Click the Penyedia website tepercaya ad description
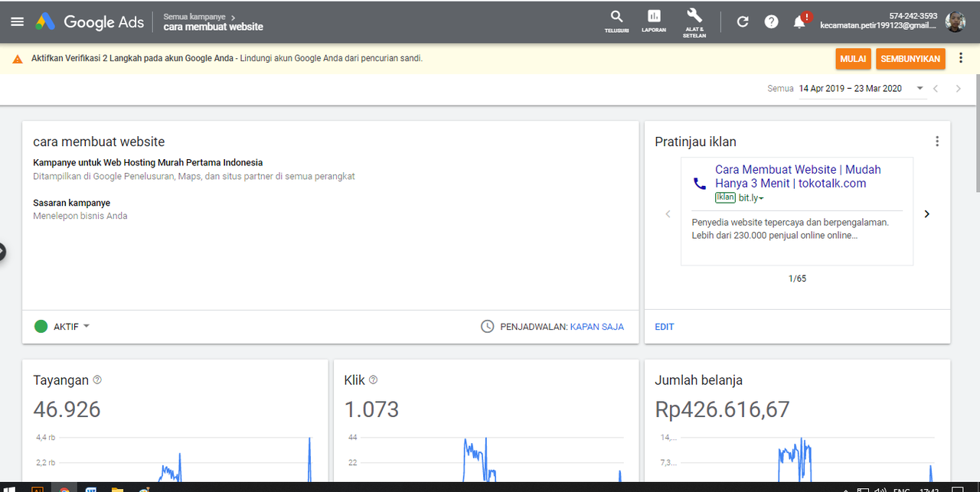980x492 pixels. [x=790, y=229]
